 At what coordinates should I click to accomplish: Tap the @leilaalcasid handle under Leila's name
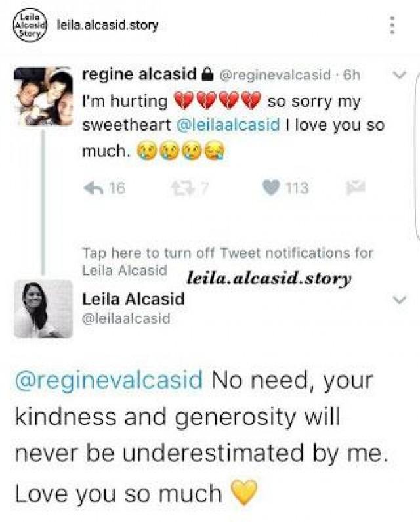tap(126, 319)
